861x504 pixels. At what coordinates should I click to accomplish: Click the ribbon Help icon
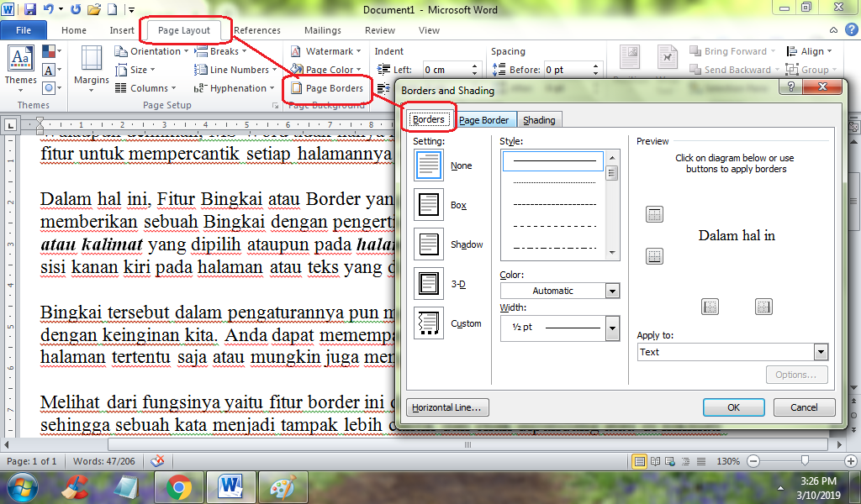pos(851,30)
